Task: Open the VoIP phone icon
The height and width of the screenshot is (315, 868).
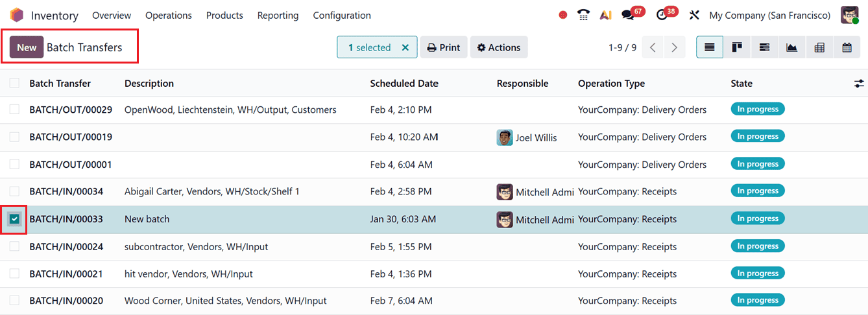Action: click(x=584, y=15)
